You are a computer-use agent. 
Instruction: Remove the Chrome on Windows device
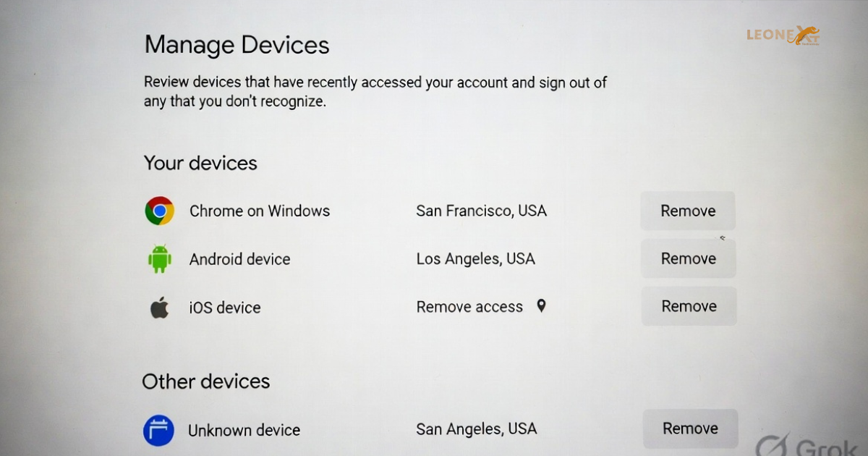[688, 211]
